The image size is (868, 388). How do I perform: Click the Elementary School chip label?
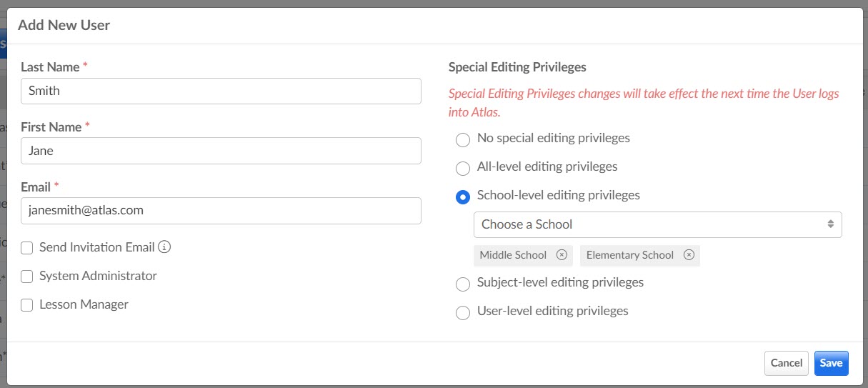[630, 255]
